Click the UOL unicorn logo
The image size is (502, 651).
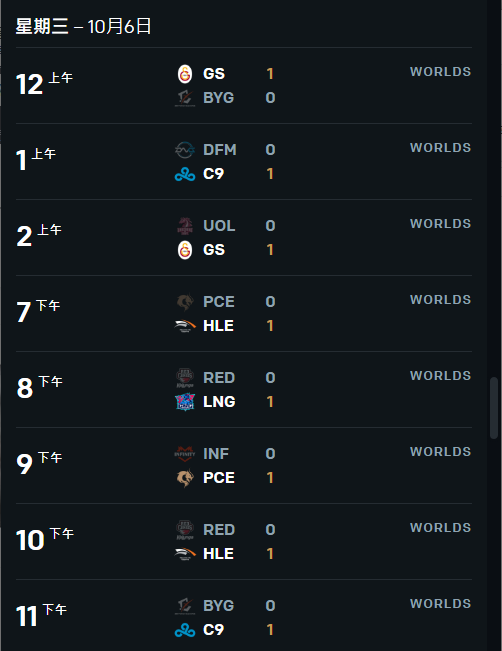185,226
